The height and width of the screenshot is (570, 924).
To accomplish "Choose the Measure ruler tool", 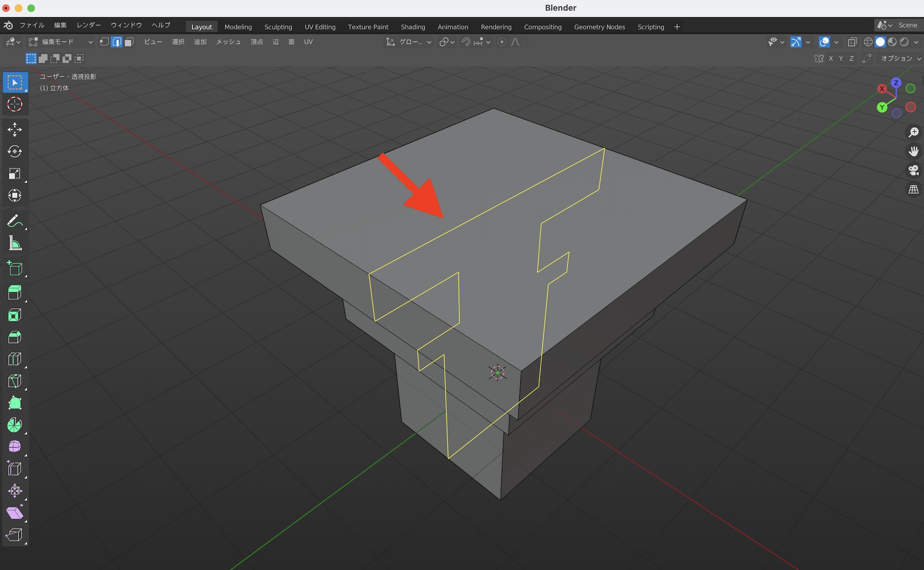I will (15, 244).
